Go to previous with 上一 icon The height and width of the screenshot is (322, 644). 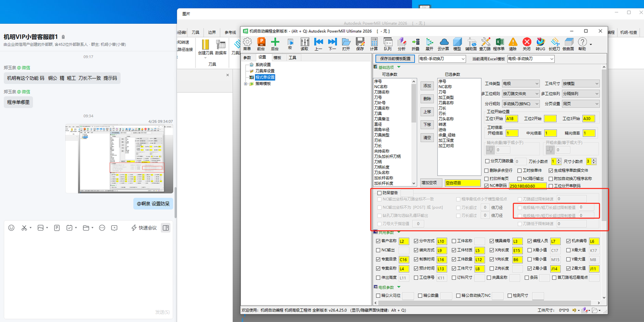click(318, 44)
